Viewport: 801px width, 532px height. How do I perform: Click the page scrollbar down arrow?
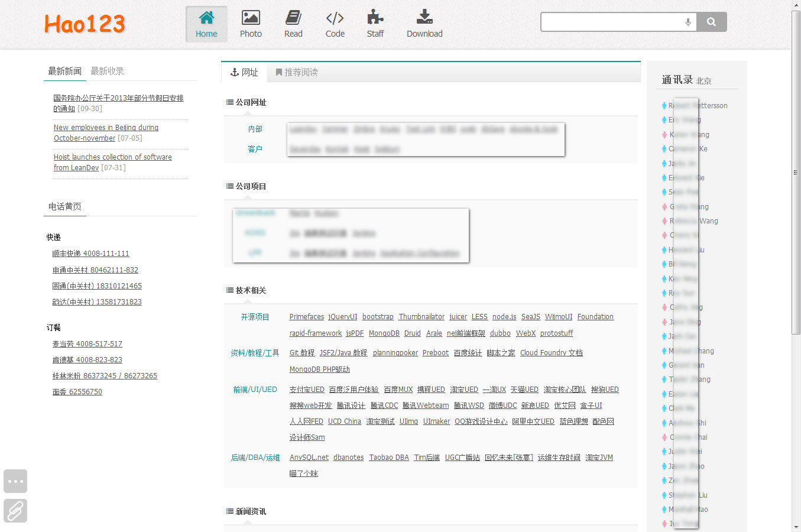coord(796,527)
